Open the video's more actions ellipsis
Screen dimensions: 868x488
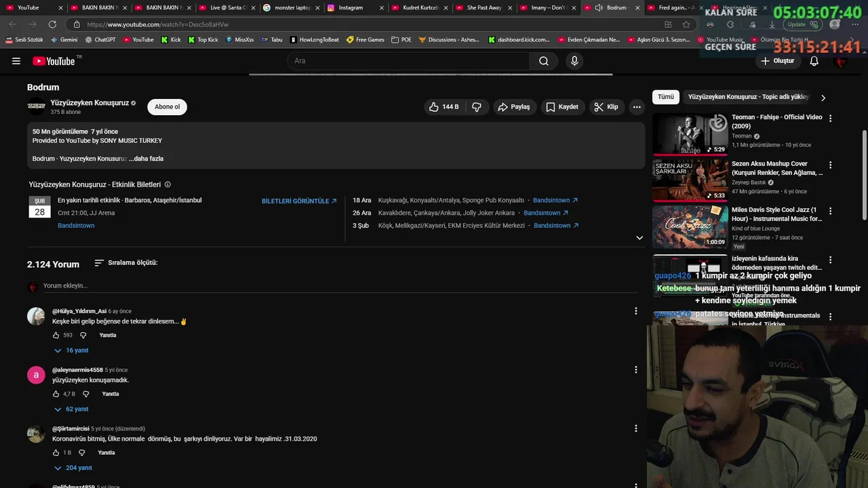pos(636,107)
